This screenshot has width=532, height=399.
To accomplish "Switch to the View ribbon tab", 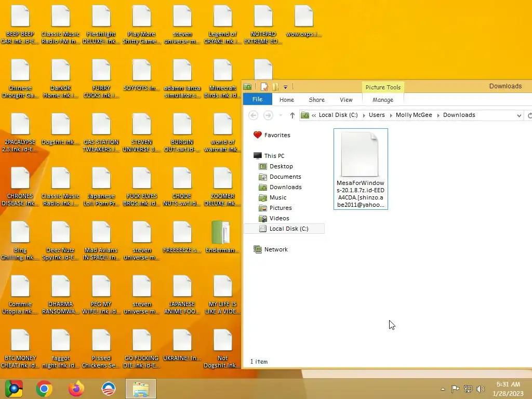I will point(346,100).
